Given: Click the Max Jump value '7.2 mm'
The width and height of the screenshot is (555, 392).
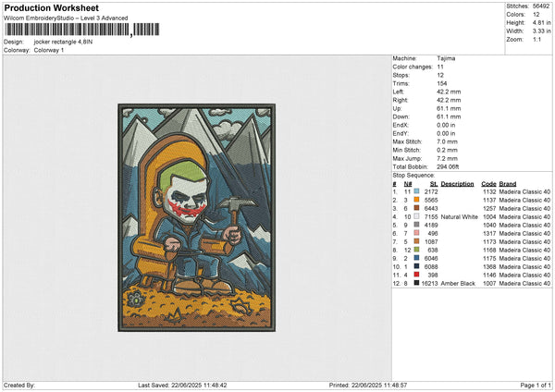Looking at the screenshot, I should coord(447,158).
